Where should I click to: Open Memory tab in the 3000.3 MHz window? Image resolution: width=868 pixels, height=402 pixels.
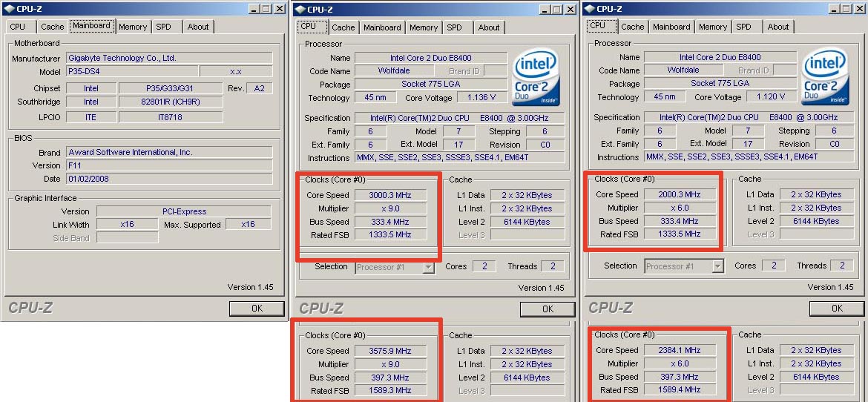(x=424, y=27)
